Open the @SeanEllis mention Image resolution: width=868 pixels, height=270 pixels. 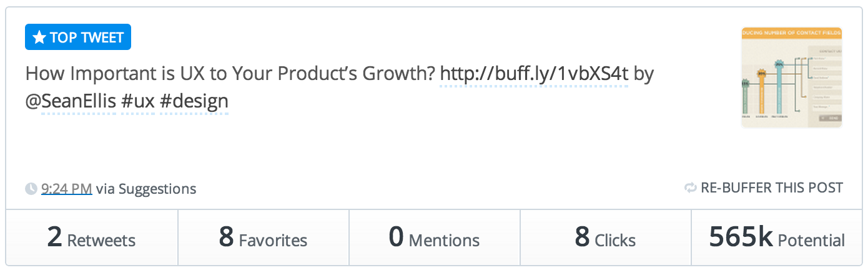[x=71, y=101]
